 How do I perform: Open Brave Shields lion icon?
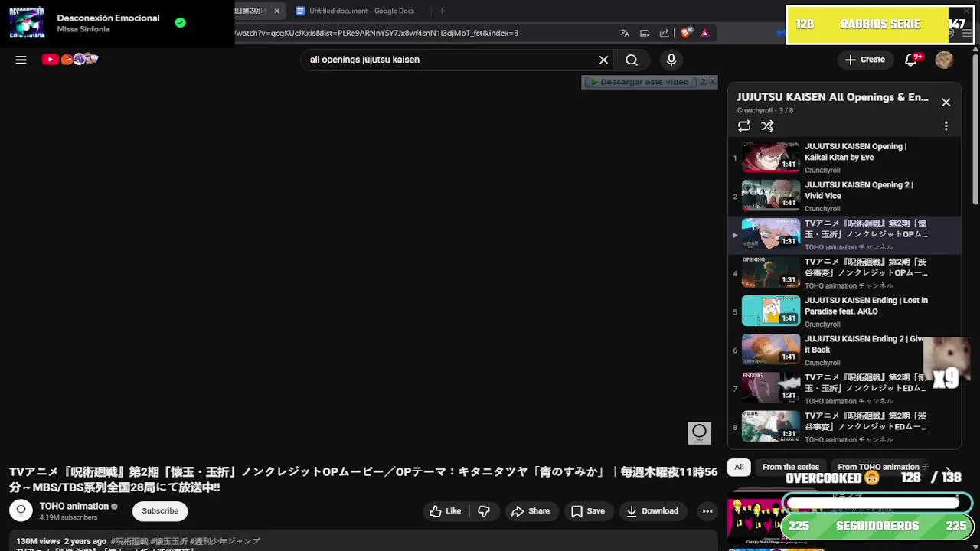tap(685, 33)
